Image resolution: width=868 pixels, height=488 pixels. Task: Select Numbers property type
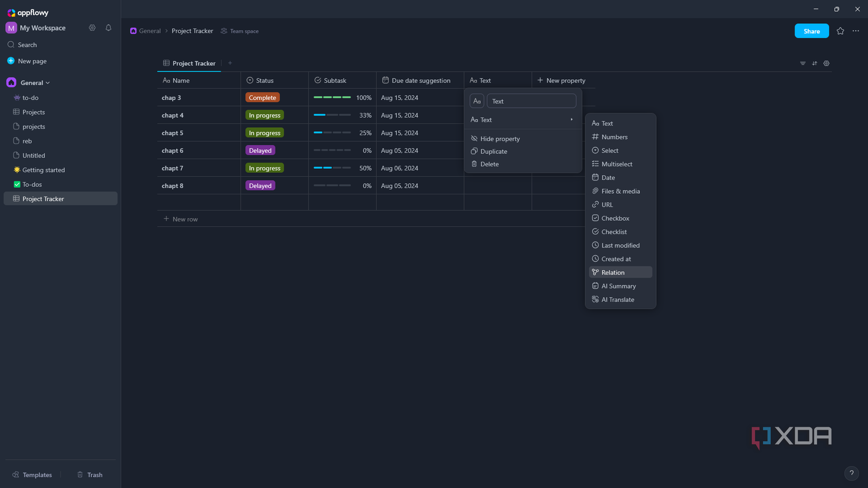click(x=620, y=137)
